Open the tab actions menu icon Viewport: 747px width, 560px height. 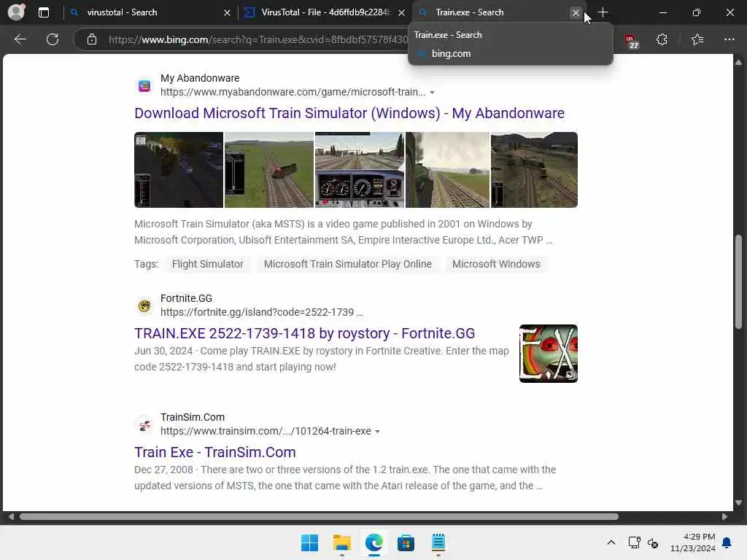(43, 12)
